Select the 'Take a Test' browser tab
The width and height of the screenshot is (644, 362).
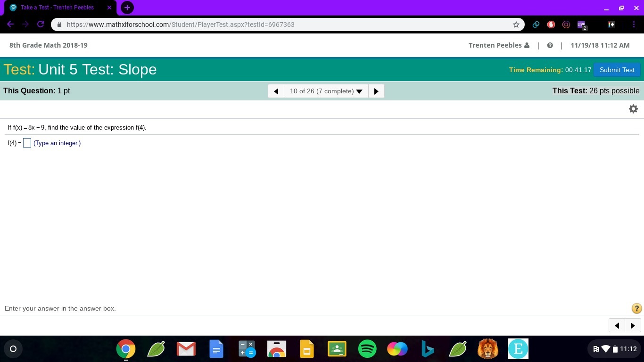(59, 8)
